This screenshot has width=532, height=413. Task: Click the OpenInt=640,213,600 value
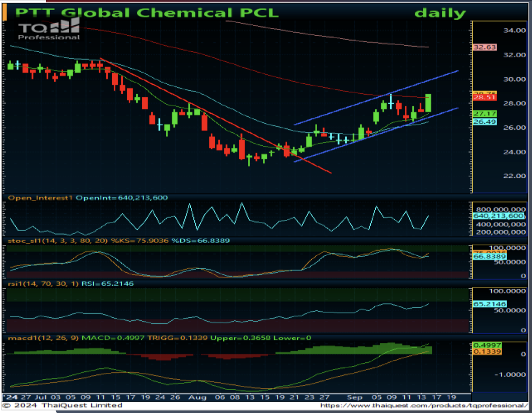coord(121,198)
